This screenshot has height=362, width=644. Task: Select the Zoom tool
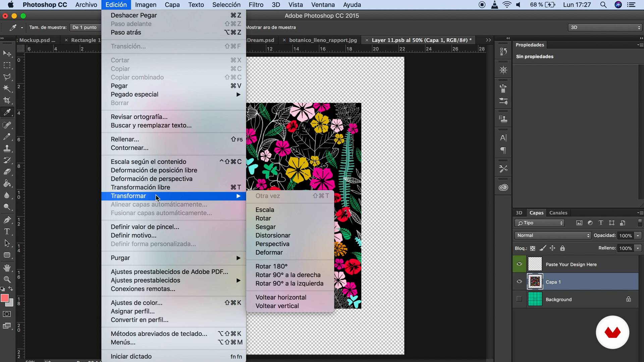point(7,280)
